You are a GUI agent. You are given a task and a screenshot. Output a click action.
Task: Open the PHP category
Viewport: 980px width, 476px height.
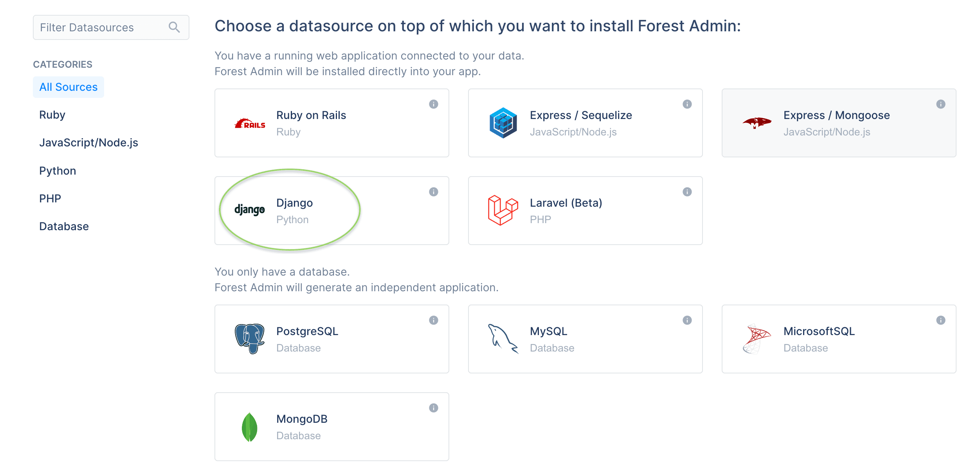point(50,198)
